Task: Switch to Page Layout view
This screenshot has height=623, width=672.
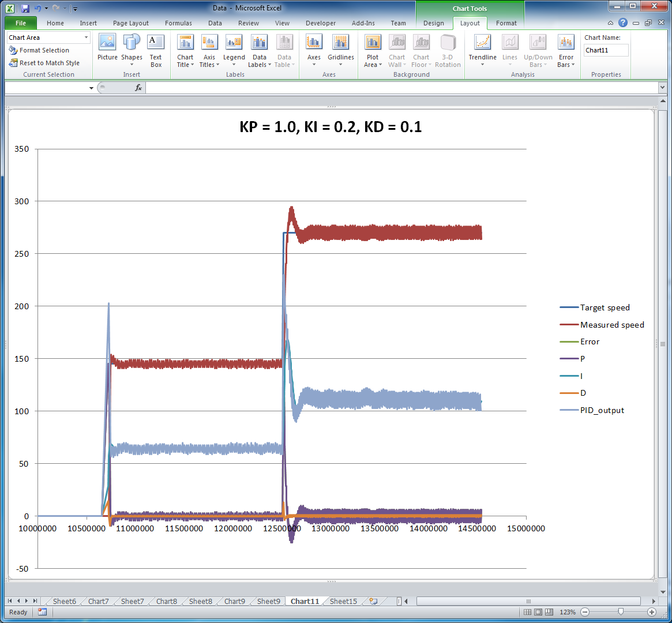Action: click(538, 612)
